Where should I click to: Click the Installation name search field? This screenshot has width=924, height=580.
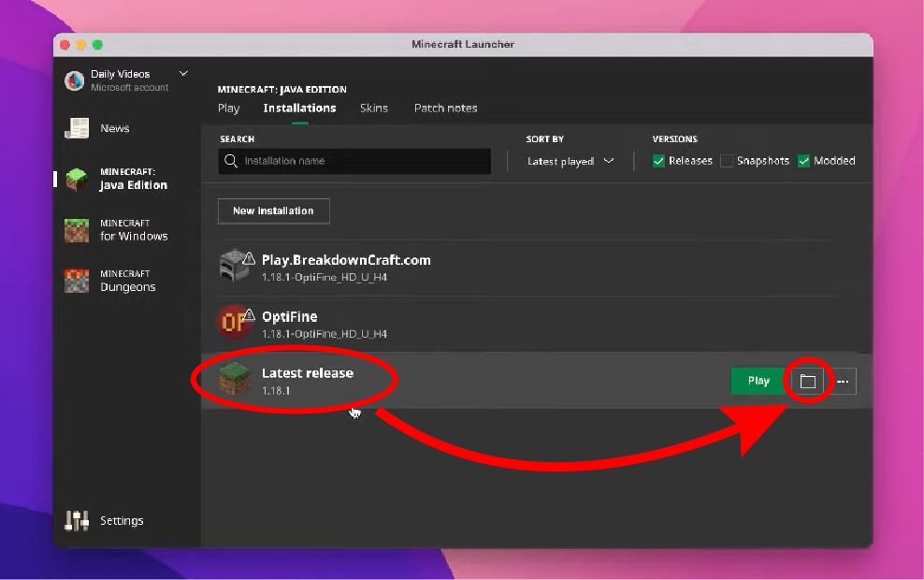pyautogui.click(x=354, y=161)
